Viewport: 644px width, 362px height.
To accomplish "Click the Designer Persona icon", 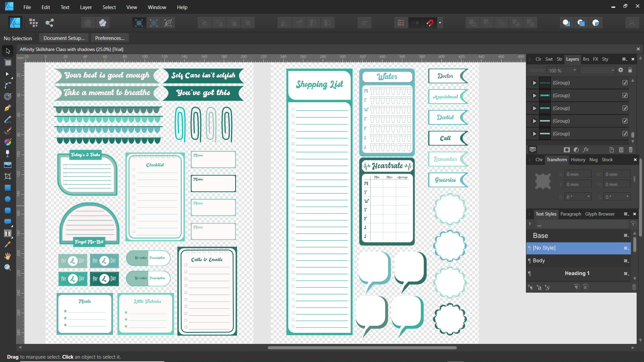I will (15, 23).
